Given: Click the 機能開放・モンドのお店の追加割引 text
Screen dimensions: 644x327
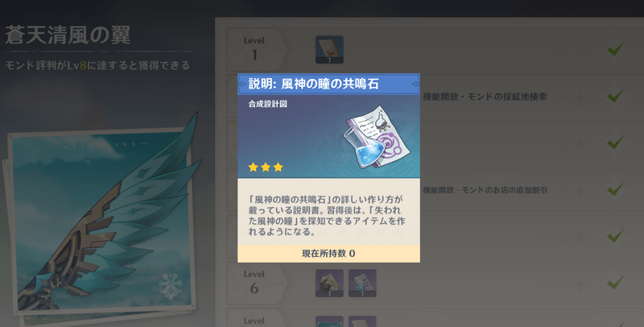Looking at the screenshot, I should (x=485, y=190).
